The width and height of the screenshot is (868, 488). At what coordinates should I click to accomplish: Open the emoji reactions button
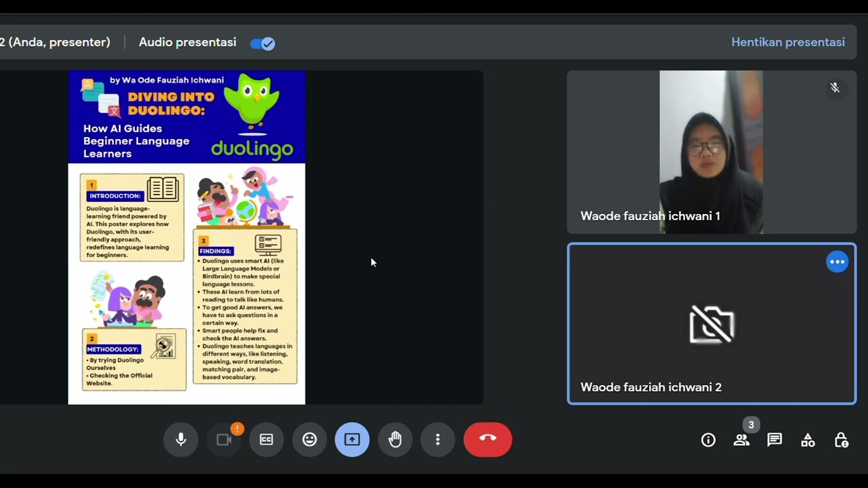[309, 440]
